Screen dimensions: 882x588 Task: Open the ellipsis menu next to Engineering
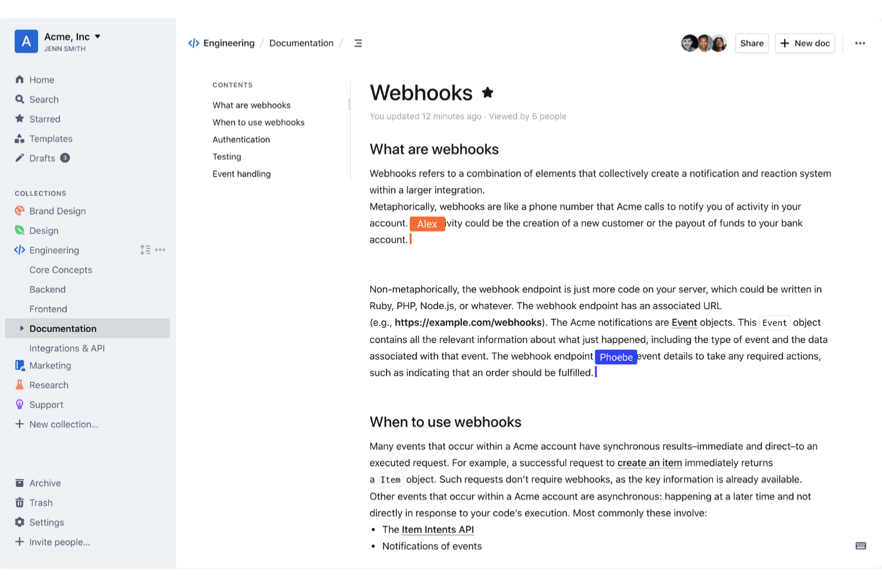[160, 250]
